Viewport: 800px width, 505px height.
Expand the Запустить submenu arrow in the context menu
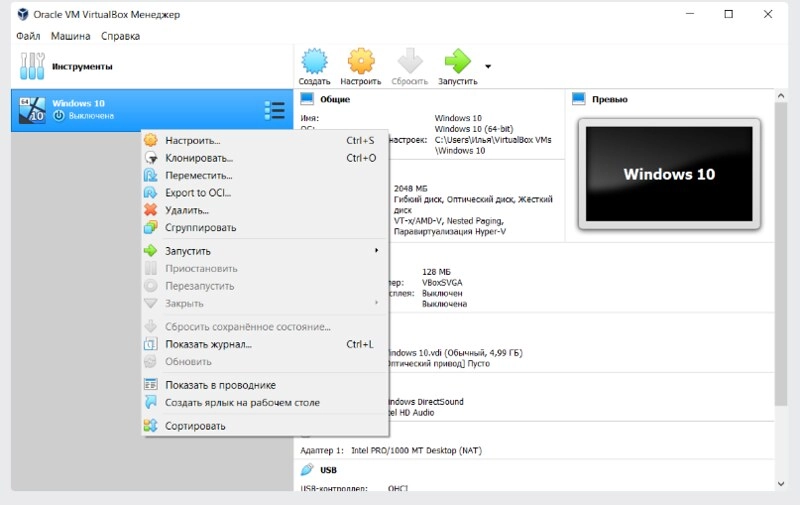coord(377,250)
